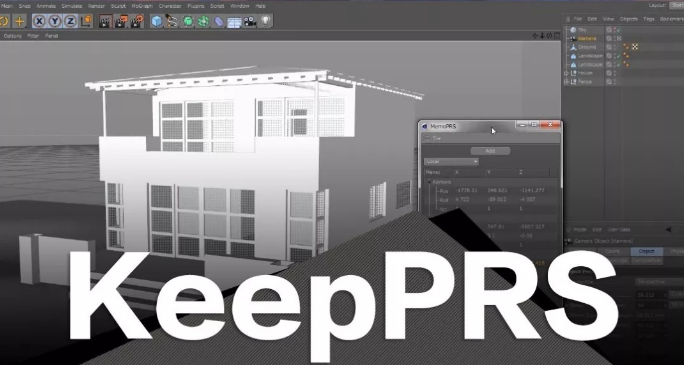
Task: Open the green Array modeling icon
Action: (203, 21)
